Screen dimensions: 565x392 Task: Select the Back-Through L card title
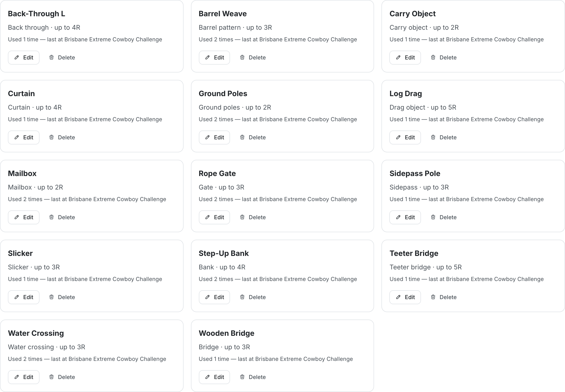(x=37, y=14)
